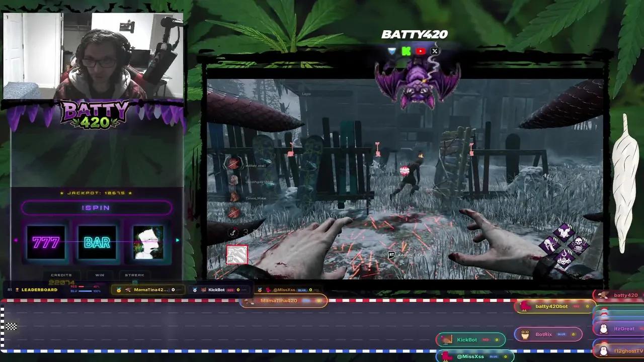Image resolution: width=644 pixels, height=362 pixels.
Task: Click the left perk icon in game HUD
Action: click(x=549, y=246)
